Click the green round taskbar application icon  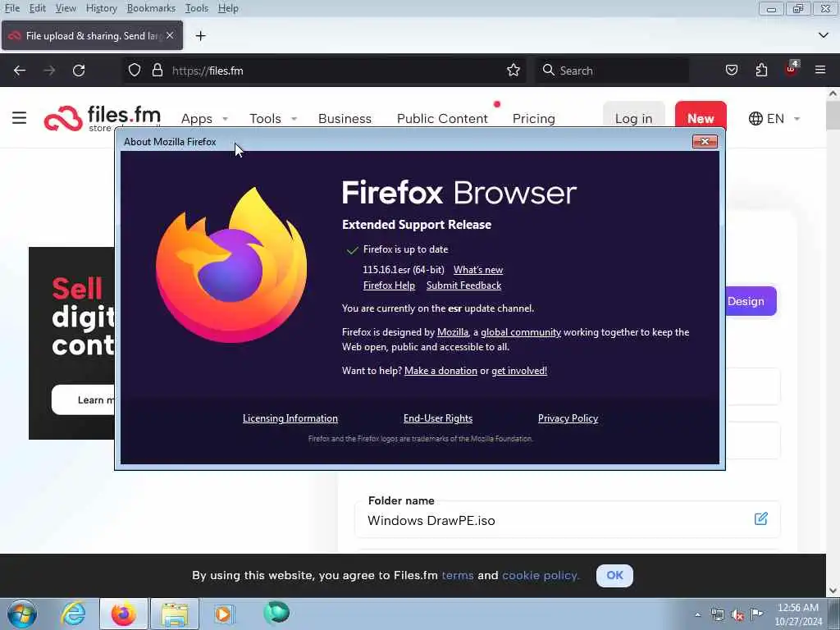(x=276, y=613)
